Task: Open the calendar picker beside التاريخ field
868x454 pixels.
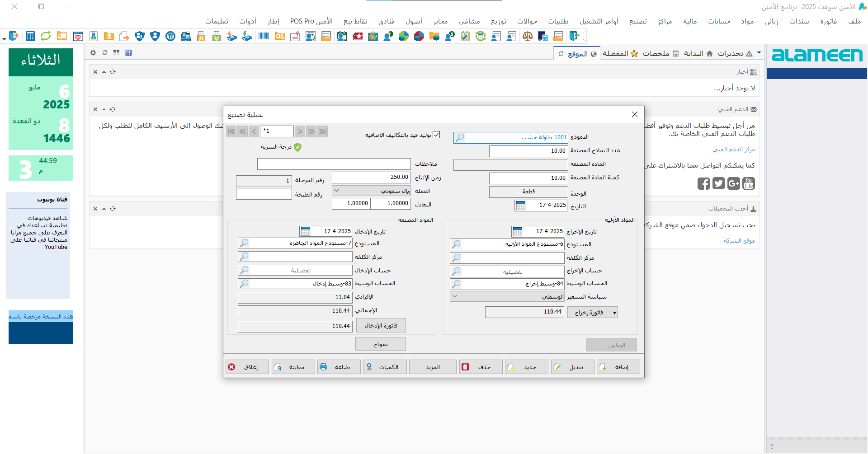Action: point(521,206)
